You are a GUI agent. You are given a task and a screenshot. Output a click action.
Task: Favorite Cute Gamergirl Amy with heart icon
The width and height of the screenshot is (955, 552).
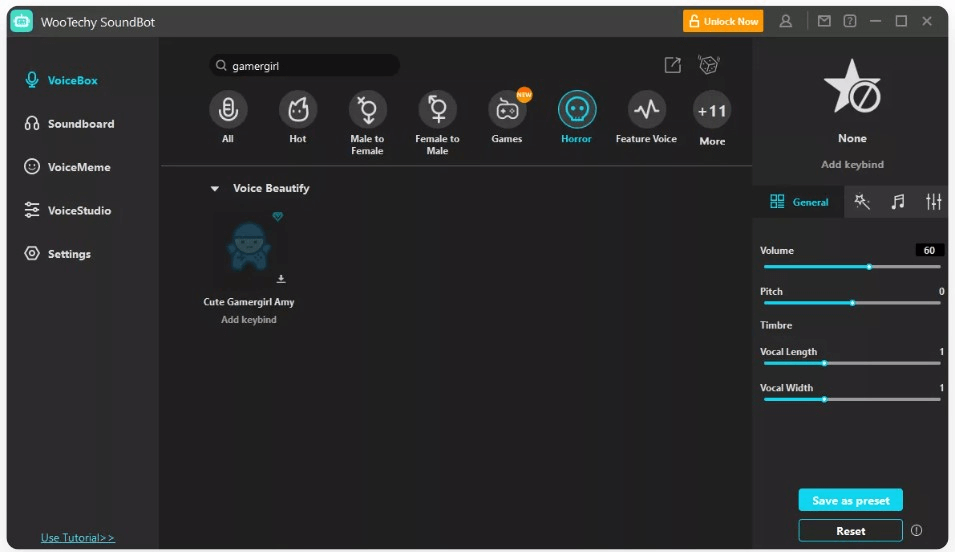tap(278, 216)
